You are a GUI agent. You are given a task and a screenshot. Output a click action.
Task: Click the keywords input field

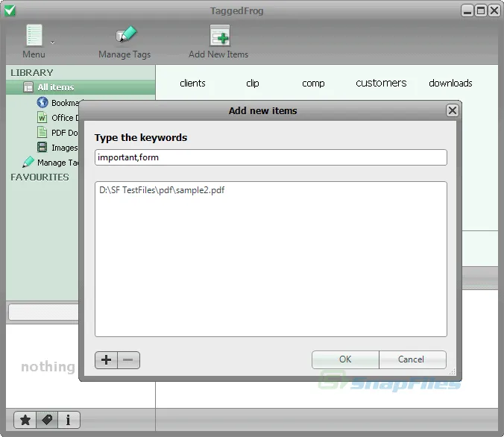[271, 157]
